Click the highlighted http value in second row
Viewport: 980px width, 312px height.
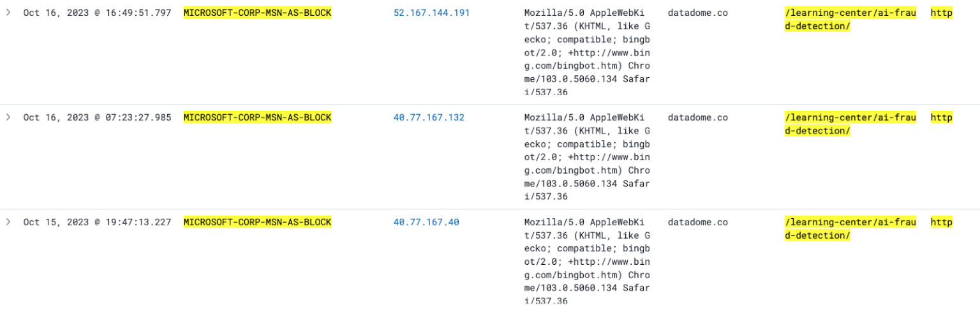[941, 117]
